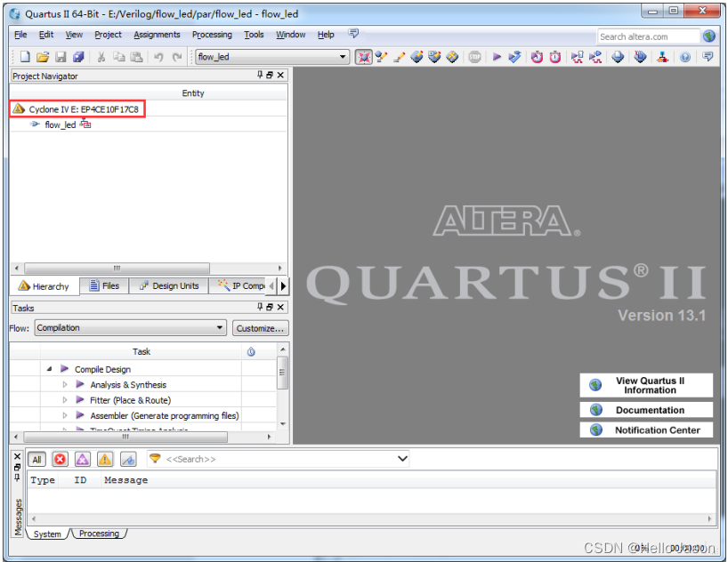The height and width of the screenshot is (562, 728).
Task: Collapse the Compile Design task
Action: tap(49, 369)
